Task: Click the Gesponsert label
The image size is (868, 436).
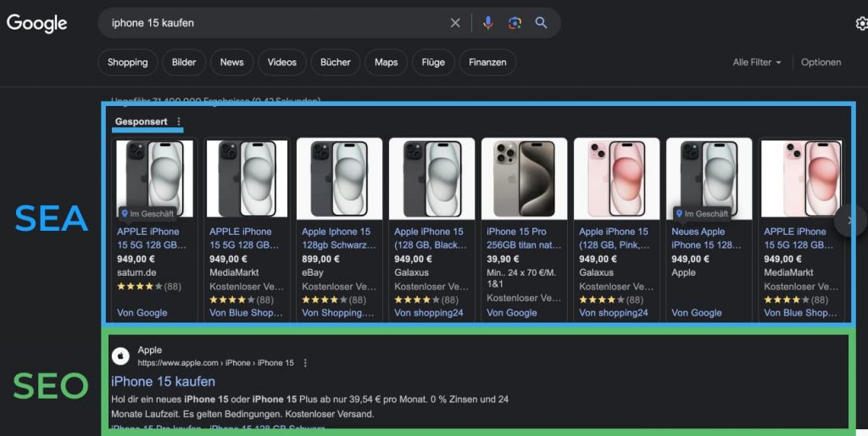Action: point(142,121)
